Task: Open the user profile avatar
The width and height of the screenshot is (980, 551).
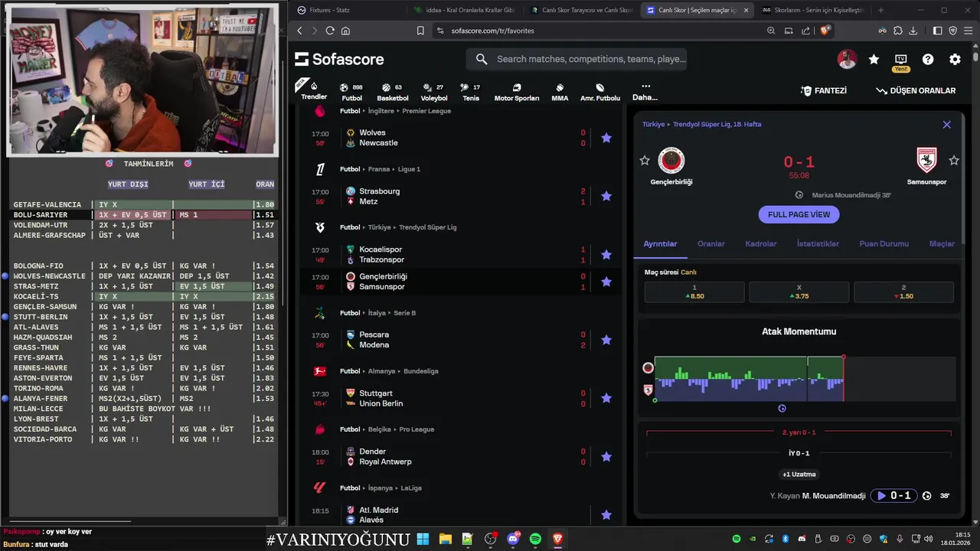Action: [x=847, y=59]
